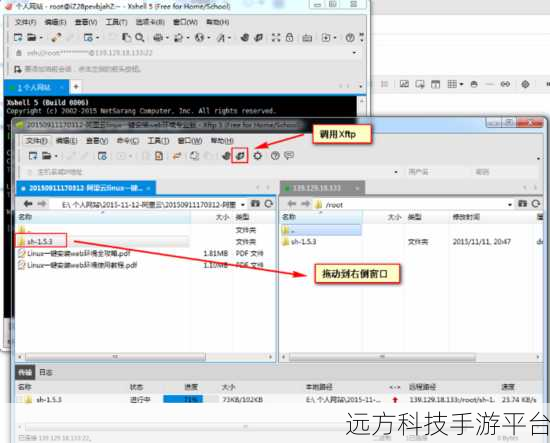Click the Xshell launch icon in Xftp toolbar
Image resolution: width=550 pixels, height=443 pixels.
click(226, 155)
